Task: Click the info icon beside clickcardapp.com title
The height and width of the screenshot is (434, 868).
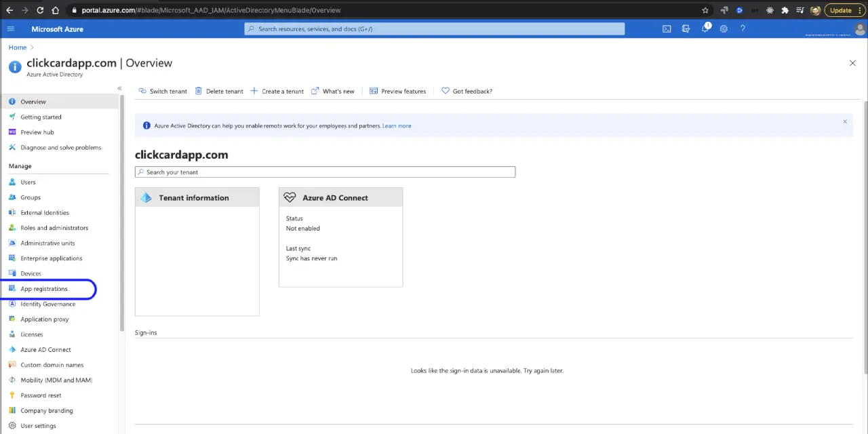Action: [15, 66]
